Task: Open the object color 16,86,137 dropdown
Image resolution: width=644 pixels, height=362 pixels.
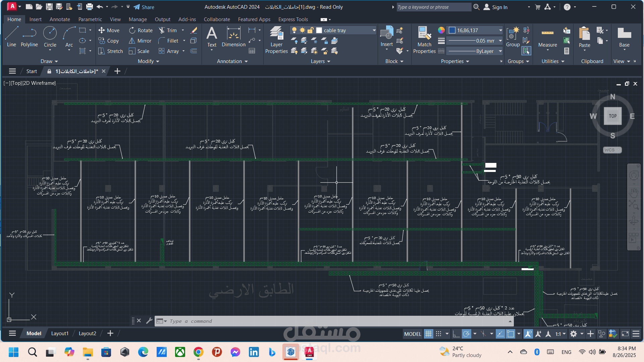Action: [500, 30]
